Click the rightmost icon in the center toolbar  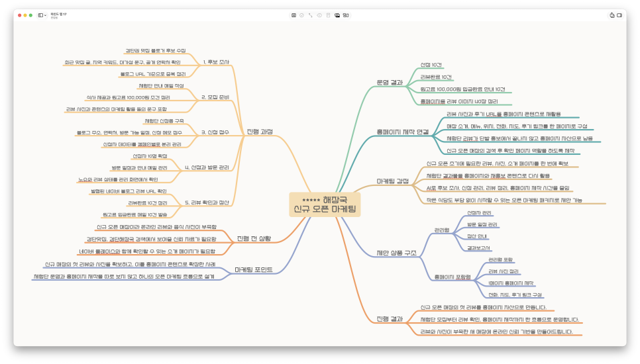click(346, 15)
